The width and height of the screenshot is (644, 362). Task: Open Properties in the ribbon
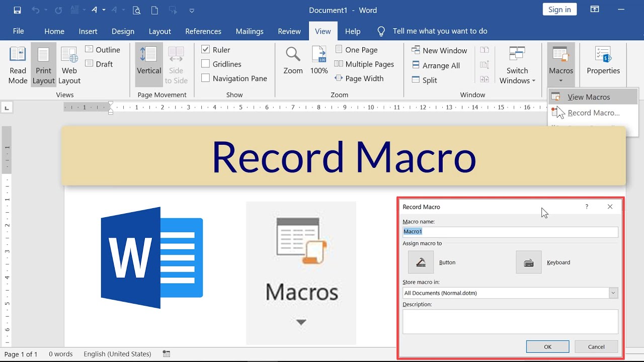click(x=603, y=60)
